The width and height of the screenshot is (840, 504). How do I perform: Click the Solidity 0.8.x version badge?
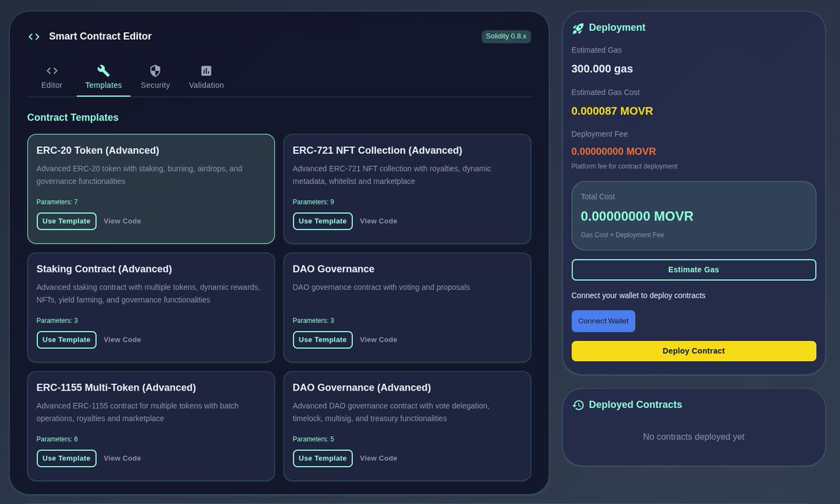(506, 36)
